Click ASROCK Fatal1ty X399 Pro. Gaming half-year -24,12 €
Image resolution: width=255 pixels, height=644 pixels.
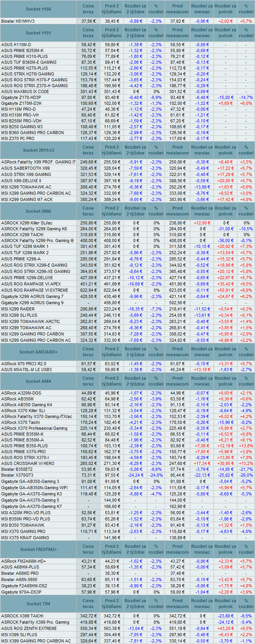pyautogui.click(x=226, y=622)
